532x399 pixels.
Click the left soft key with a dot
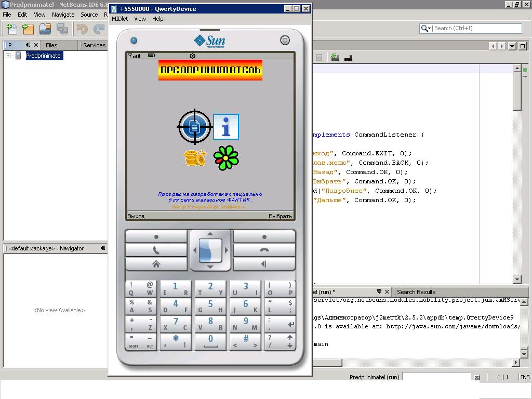tap(156, 237)
